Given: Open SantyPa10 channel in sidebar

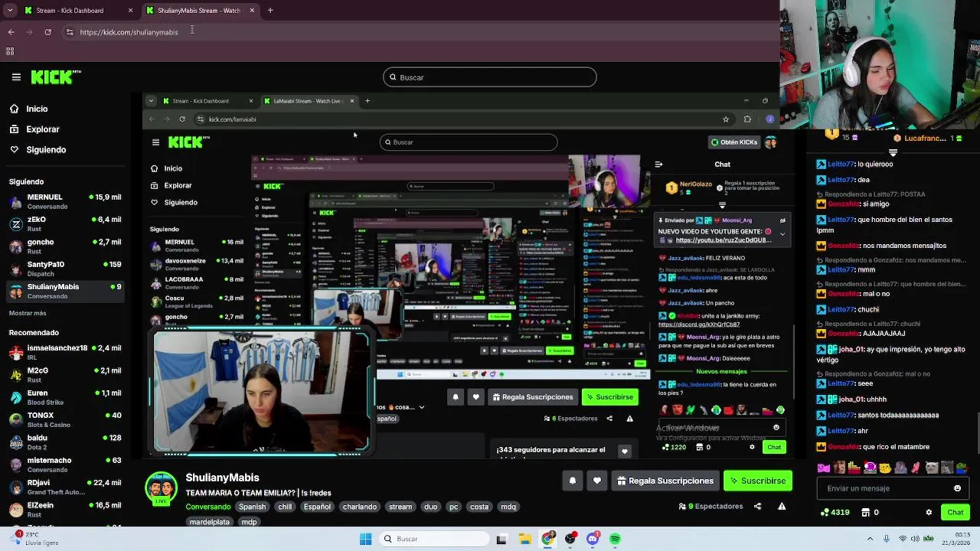Looking at the screenshot, I should (65, 269).
